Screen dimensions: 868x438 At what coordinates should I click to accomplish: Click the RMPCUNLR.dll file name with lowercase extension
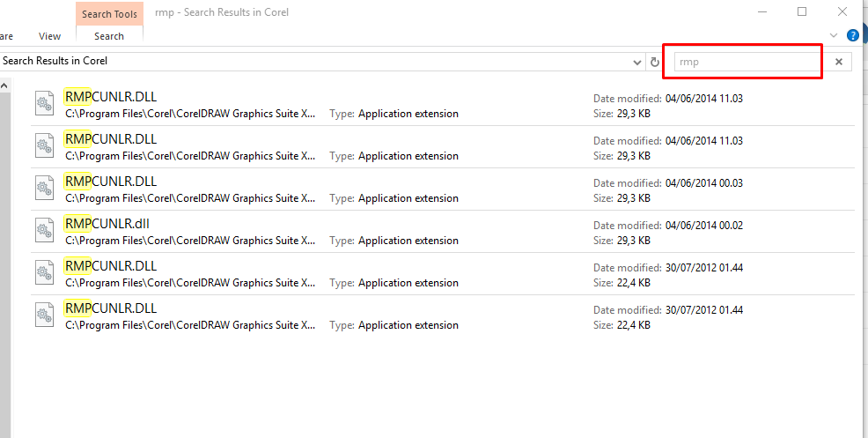point(107,224)
